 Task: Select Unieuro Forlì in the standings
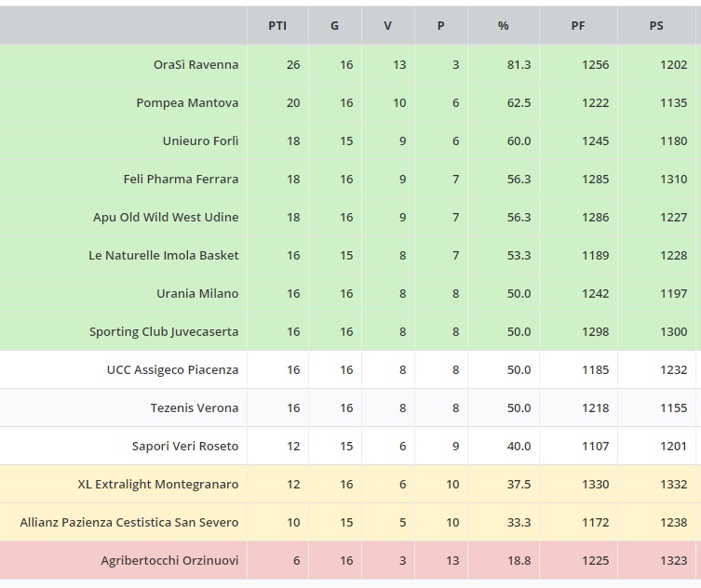pos(200,141)
